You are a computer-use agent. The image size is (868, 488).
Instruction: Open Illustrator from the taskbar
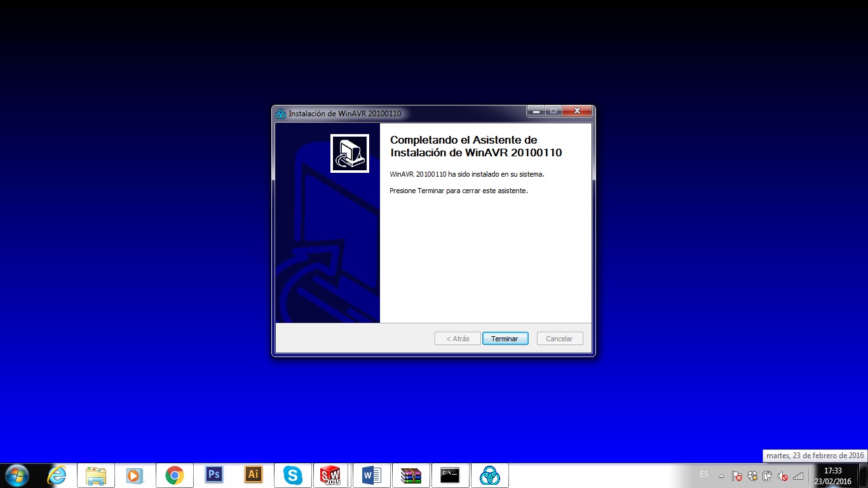[254, 475]
